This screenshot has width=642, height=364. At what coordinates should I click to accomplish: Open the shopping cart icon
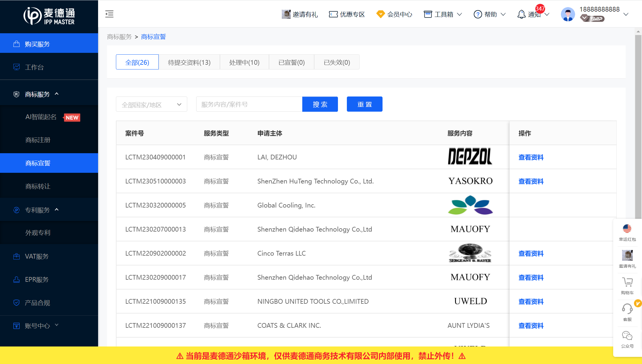pyautogui.click(x=627, y=282)
